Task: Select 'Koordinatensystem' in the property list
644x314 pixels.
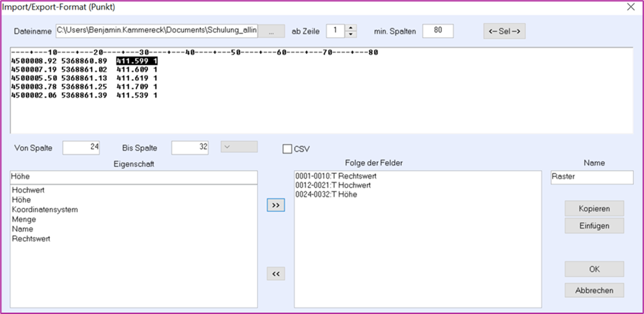Action: (45, 210)
